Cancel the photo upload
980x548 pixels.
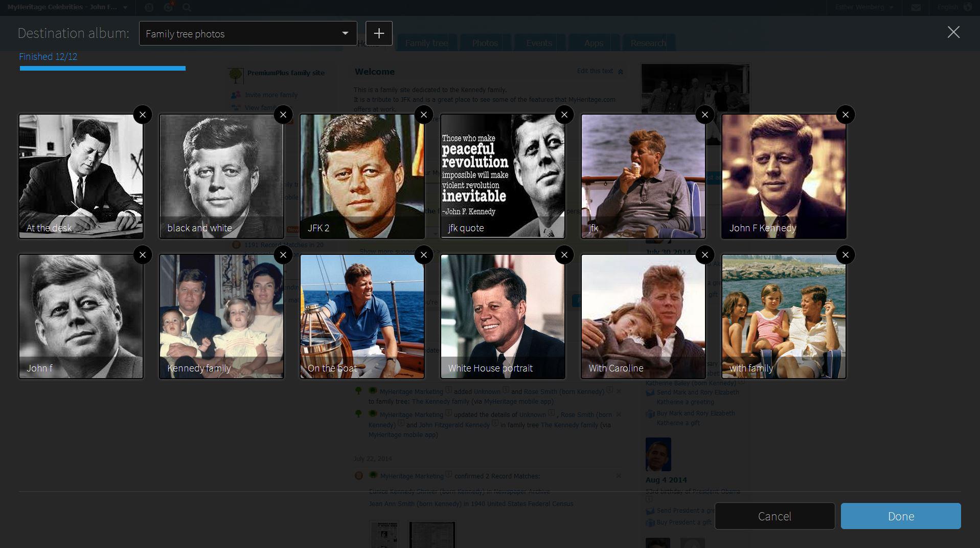(x=774, y=516)
